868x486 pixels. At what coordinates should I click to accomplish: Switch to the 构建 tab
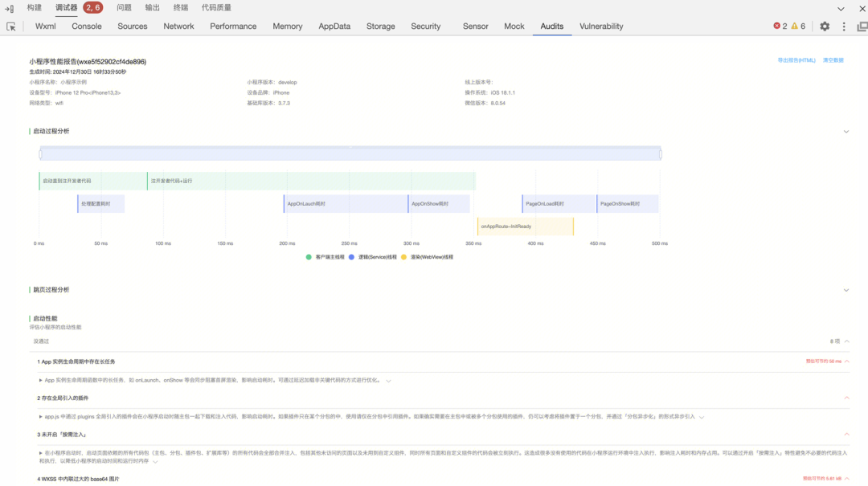(x=35, y=8)
